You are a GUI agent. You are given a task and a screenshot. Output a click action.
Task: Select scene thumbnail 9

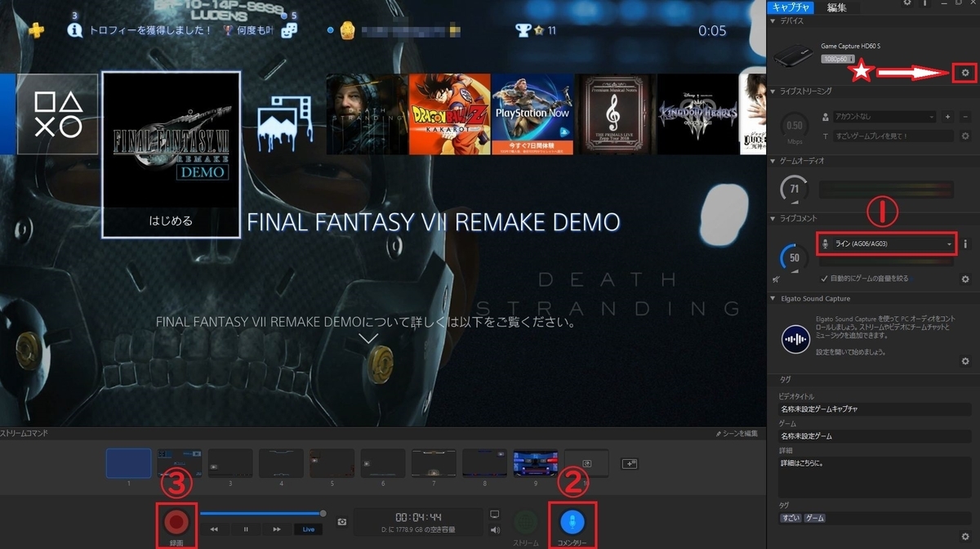(535, 463)
